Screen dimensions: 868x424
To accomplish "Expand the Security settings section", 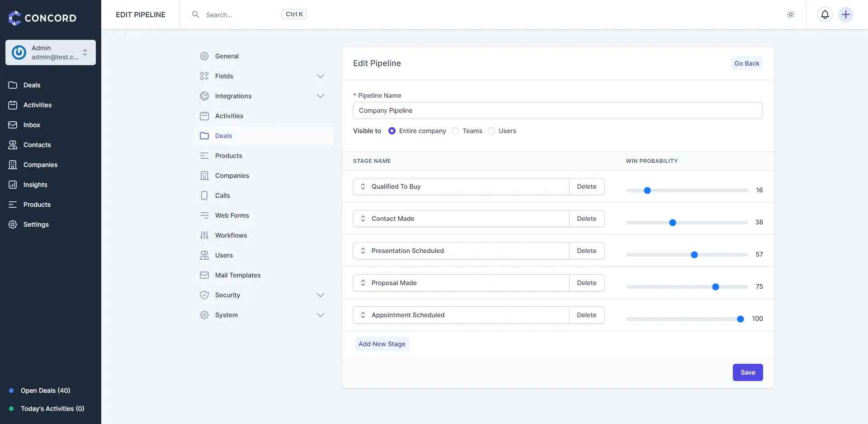I will click(x=321, y=295).
